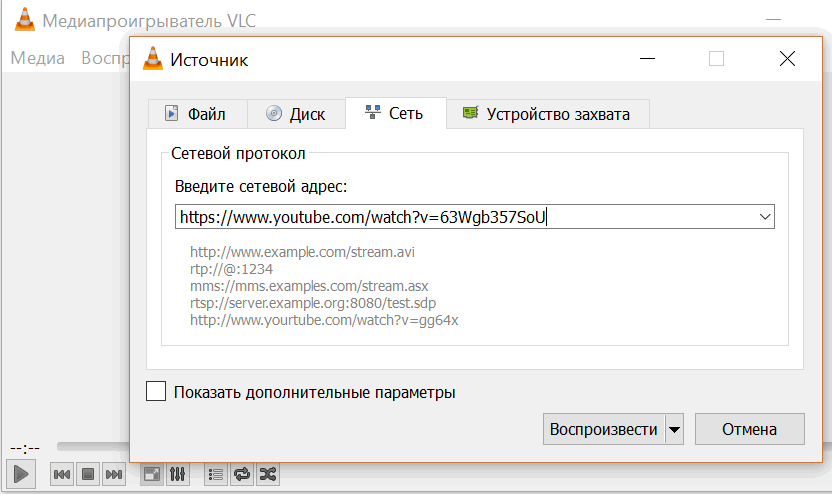Minimize the Источник dialog
Viewport: 832px width, 494px height.
pyautogui.click(x=647, y=58)
